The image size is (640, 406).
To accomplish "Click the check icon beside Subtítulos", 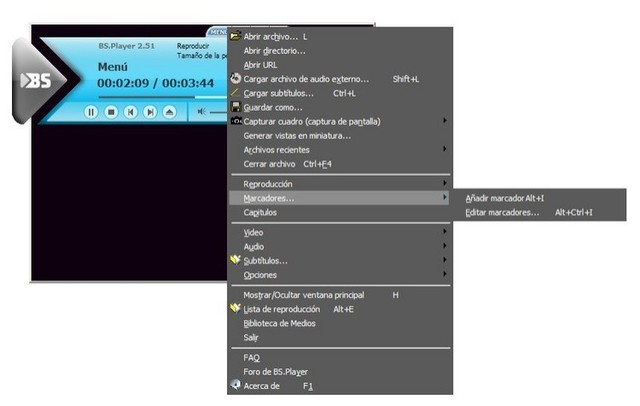I will click(x=236, y=260).
